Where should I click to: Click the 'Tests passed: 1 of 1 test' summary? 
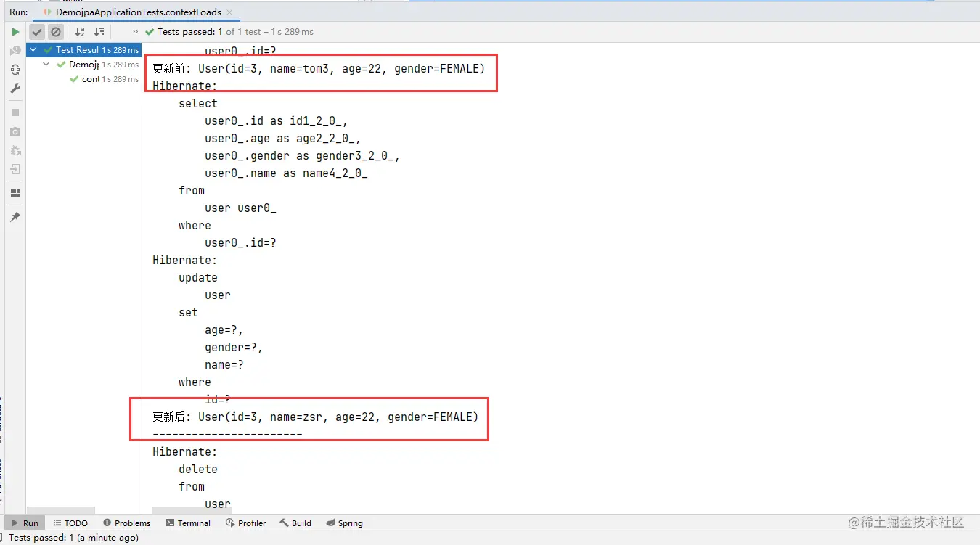click(x=229, y=32)
